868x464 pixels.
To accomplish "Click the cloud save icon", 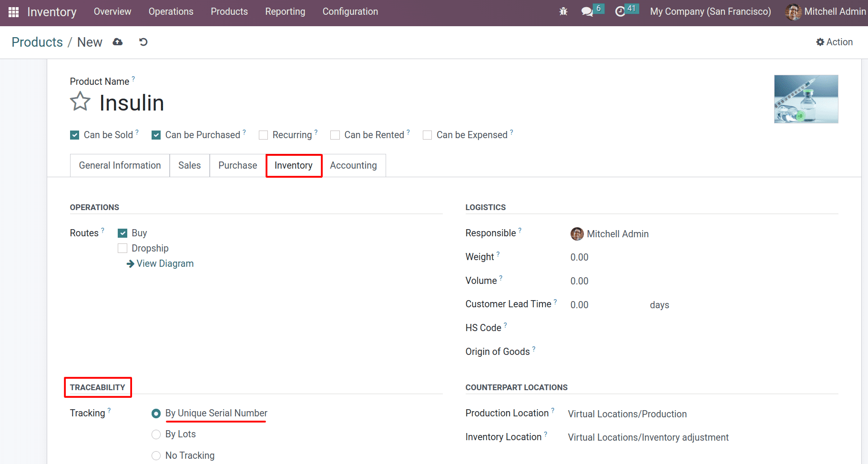I will coord(118,42).
